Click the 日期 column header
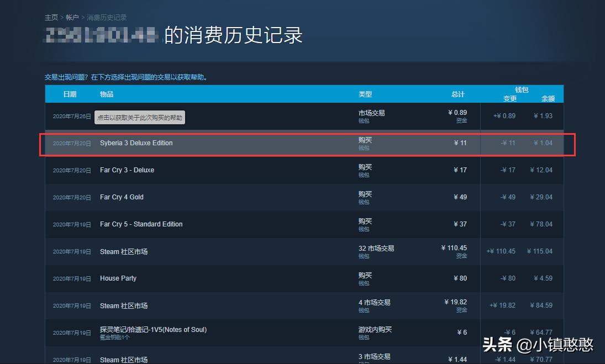This screenshot has height=364, width=605. pos(70,94)
